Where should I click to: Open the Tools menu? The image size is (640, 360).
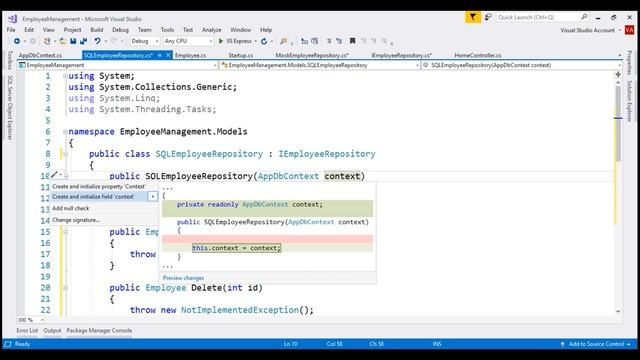[x=167, y=30]
